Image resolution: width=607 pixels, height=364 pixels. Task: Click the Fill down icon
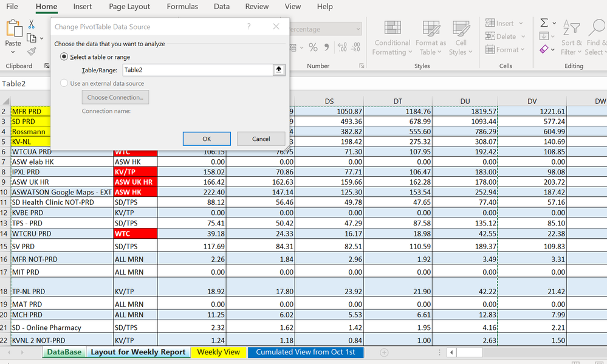[544, 36]
